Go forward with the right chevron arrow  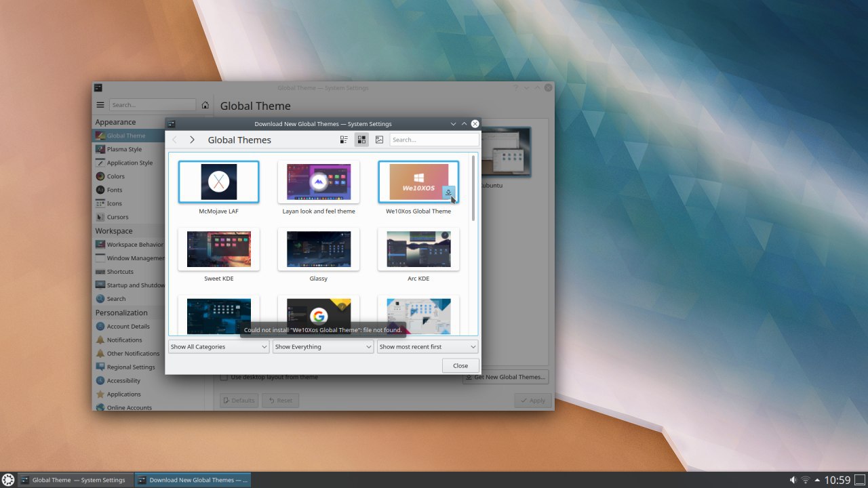pos(192,140)
